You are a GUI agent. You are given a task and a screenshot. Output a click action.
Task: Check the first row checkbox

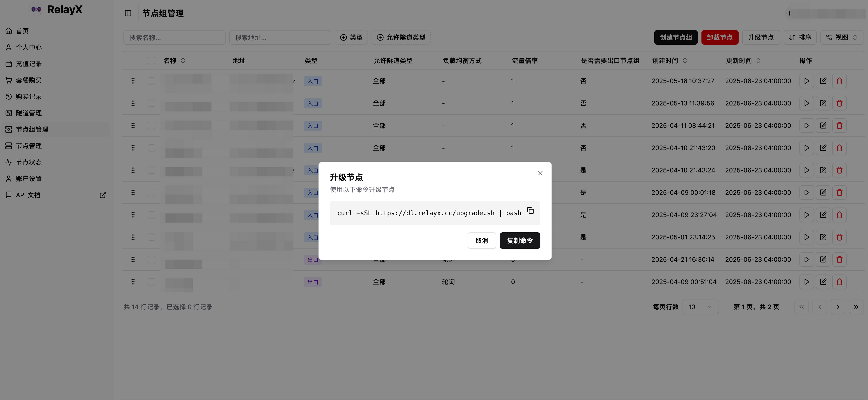point(151,81)
